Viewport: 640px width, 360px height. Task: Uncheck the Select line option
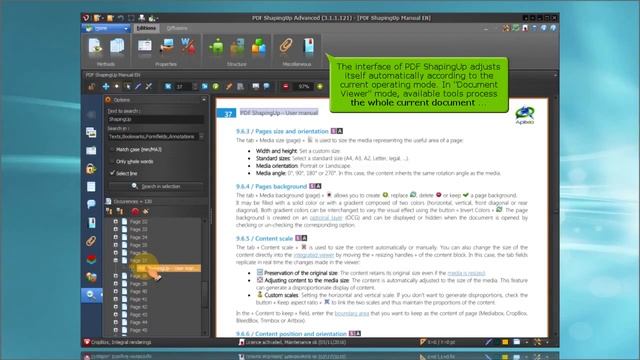pos(112,173)
